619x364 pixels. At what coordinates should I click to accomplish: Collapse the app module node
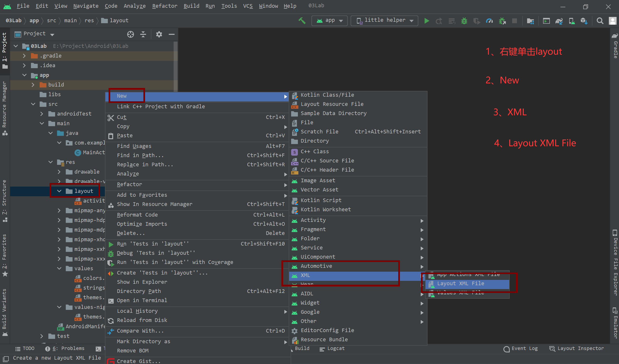(24, 75)
